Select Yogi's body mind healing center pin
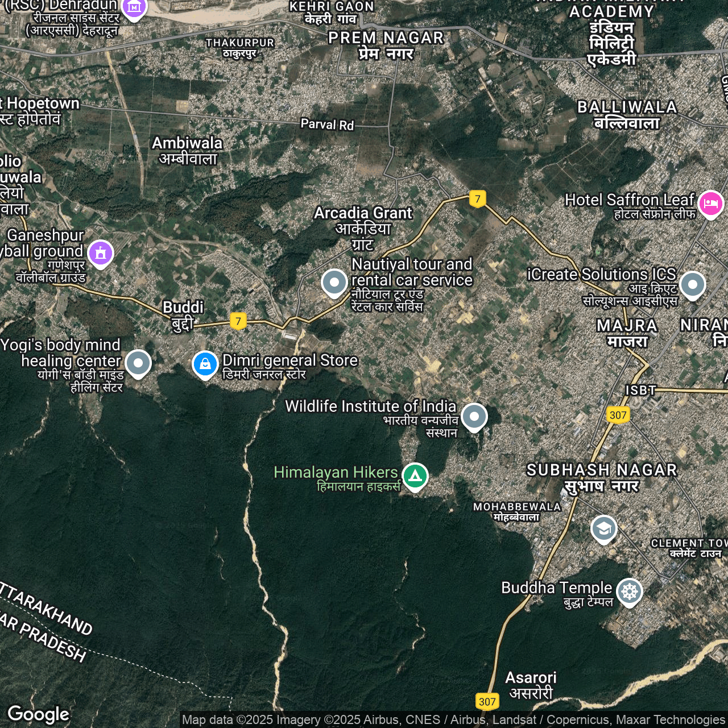The width and height of the screenshot is (728, 728). tap(138, 362)
